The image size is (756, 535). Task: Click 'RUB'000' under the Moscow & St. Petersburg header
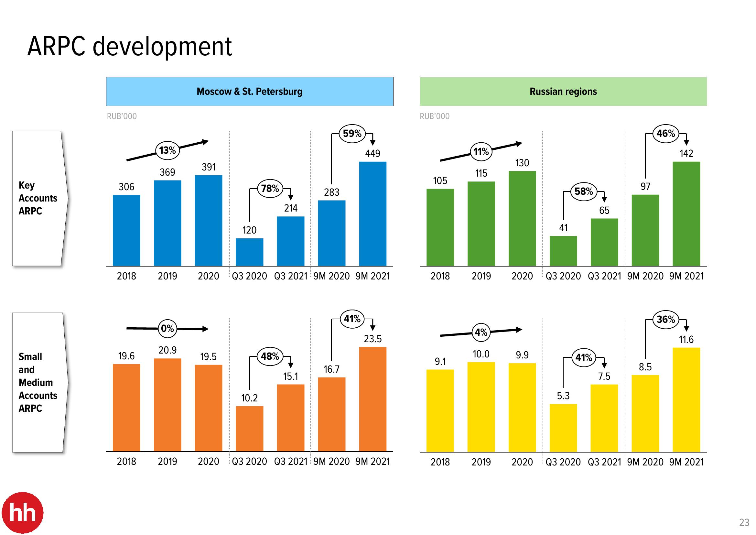click(x=122, y=116)
